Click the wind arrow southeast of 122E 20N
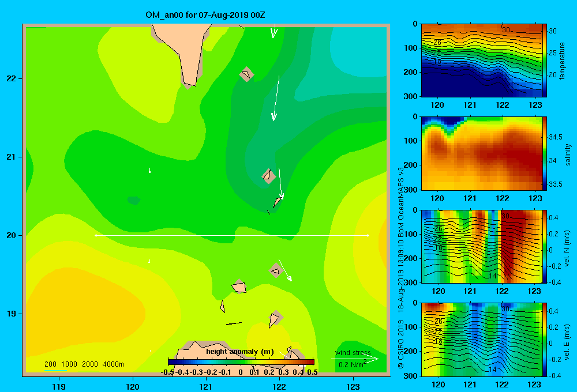577x392 pixels. pyautogui.click(x=285, y=270)
